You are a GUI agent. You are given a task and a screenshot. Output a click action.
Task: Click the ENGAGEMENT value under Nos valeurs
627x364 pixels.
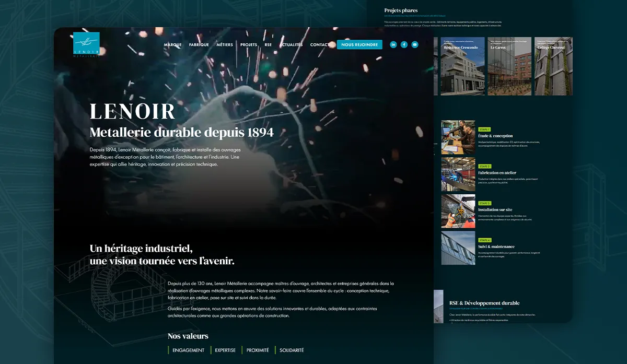point(189,350)
